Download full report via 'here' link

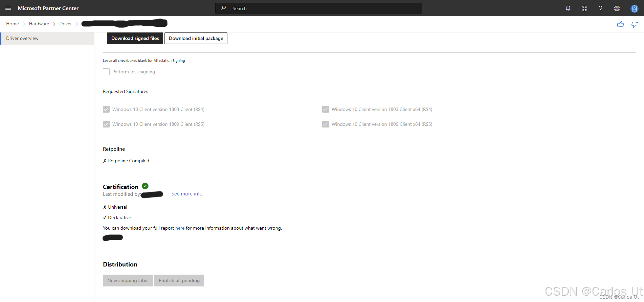pos(180,228)
